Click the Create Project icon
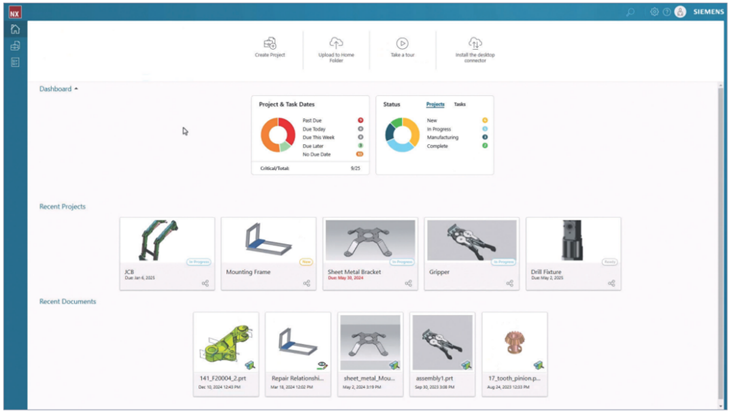729x413 pixels. click(269, 44)
